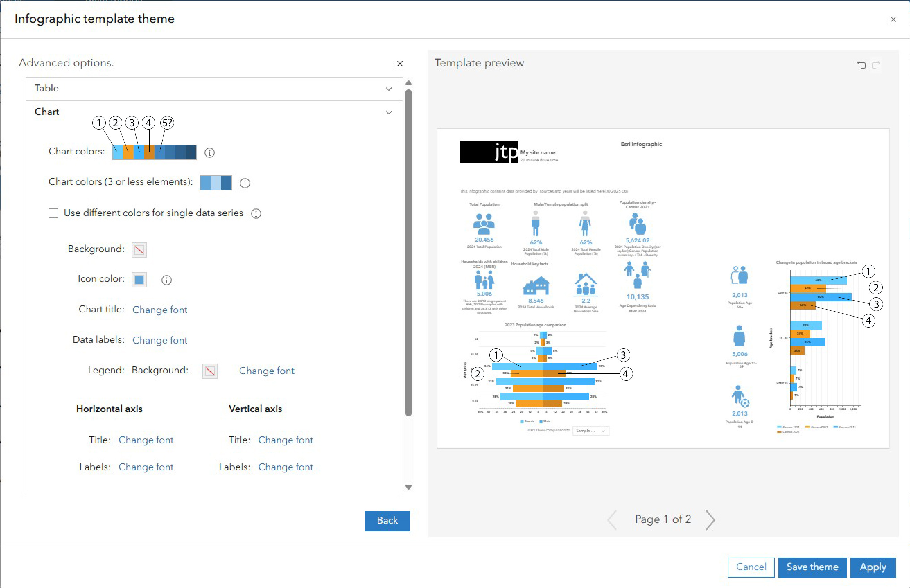Click the 'Horizontal axis' heading

[x=109, y=409]
